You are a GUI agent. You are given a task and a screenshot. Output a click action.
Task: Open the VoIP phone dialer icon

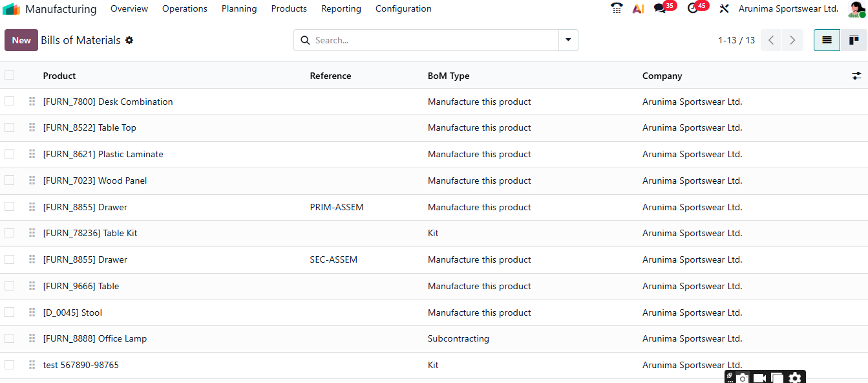[617, 8]
